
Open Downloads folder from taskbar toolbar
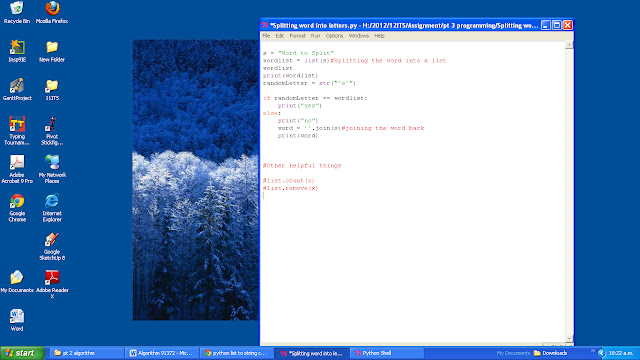(x=550, y=353)
